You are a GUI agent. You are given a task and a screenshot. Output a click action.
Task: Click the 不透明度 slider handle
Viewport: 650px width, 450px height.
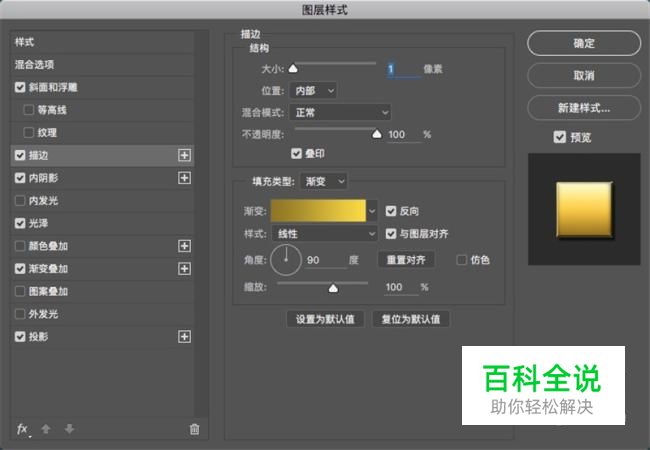377,134
